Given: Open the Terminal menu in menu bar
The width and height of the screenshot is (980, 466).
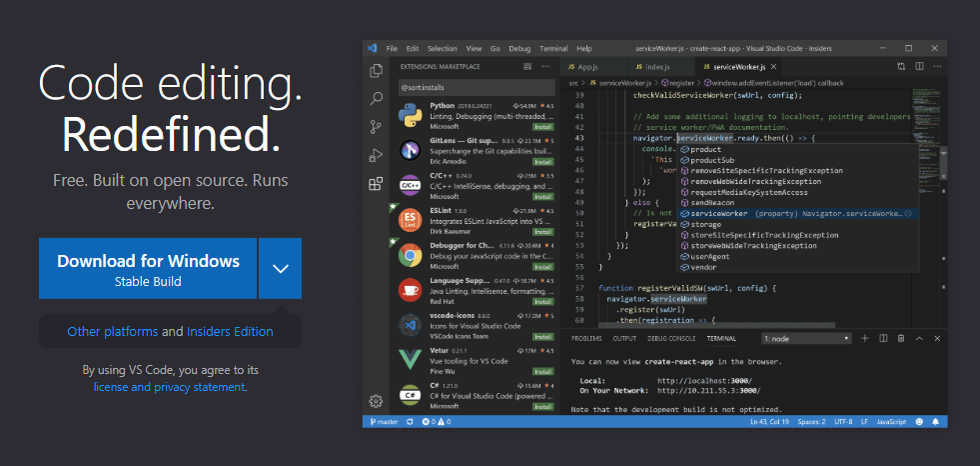Looking at the screenshot, I should [553, 48].
